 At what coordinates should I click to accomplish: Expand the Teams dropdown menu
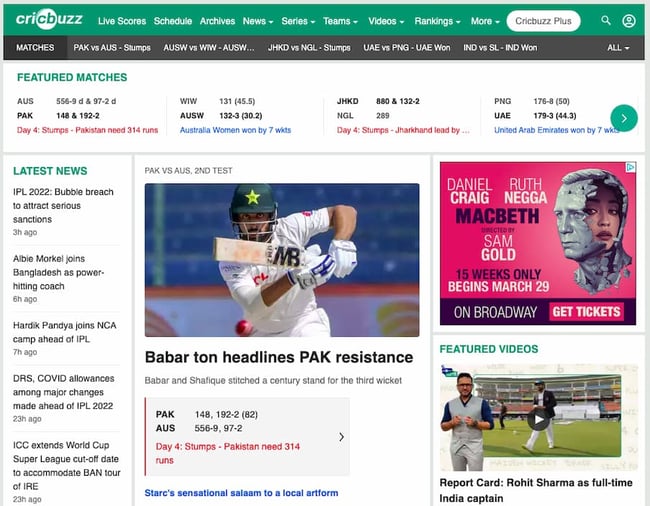pyautogui.click(x=340, y=21)
